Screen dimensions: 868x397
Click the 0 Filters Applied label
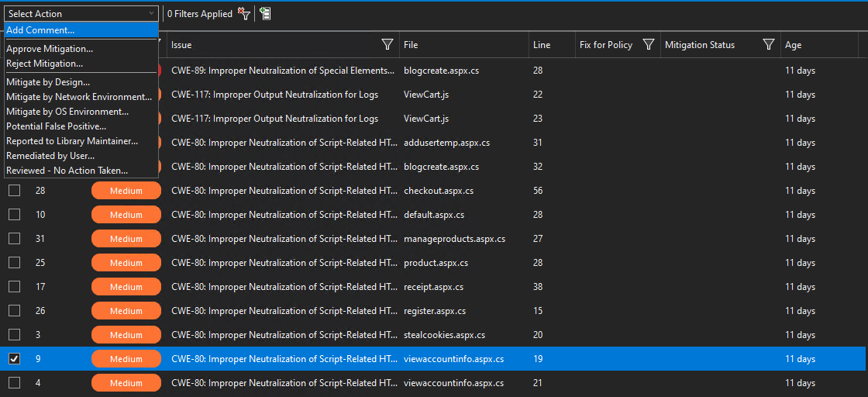200,14
